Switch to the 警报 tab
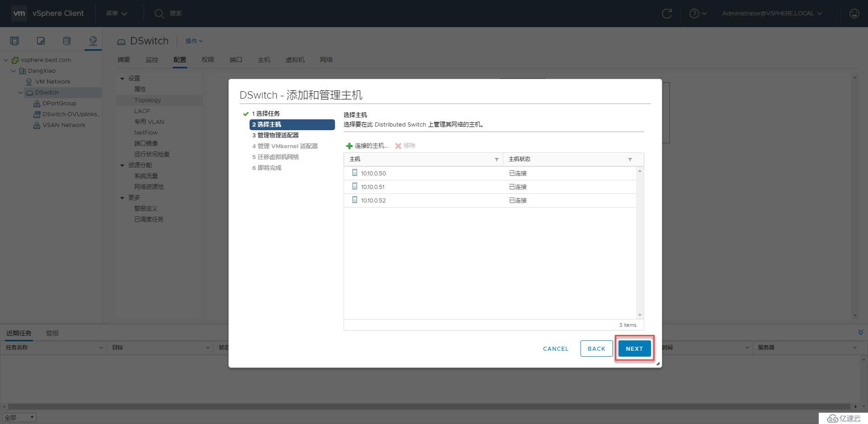 pos(52,333)
